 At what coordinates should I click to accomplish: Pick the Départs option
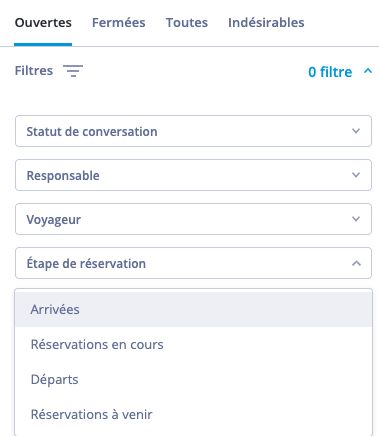[193, 379]
